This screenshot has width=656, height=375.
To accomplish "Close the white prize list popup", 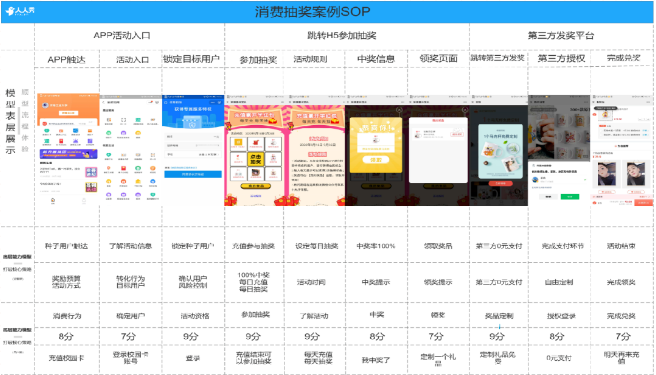I will [464, 110].
